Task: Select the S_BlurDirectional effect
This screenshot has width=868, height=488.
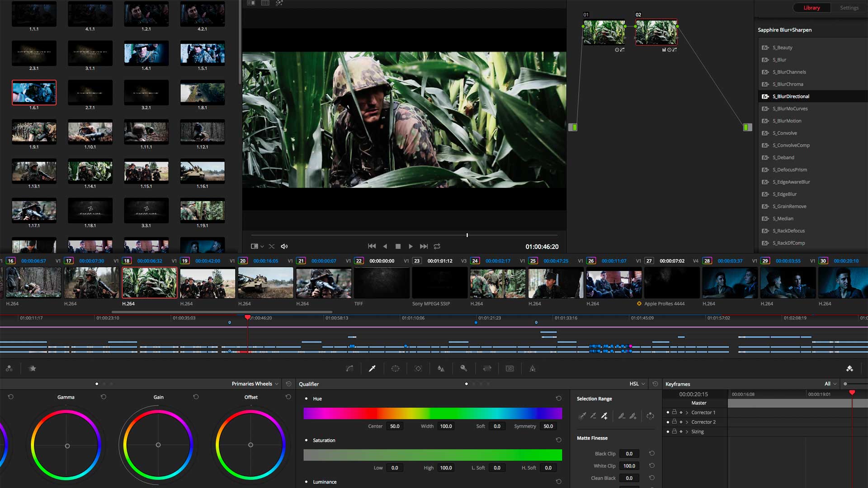Action: 813,96
